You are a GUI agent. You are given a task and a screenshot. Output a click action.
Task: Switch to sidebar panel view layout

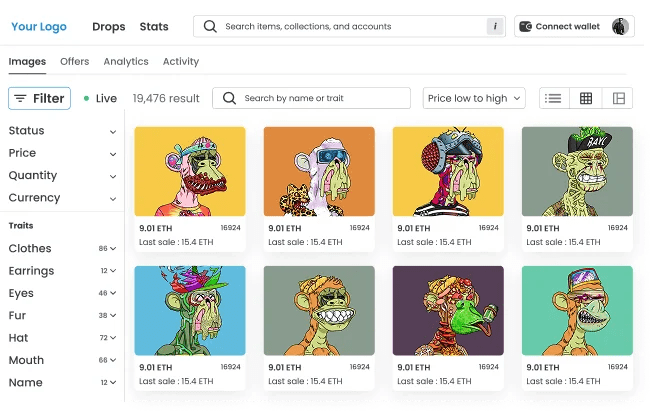pos(618,98)
